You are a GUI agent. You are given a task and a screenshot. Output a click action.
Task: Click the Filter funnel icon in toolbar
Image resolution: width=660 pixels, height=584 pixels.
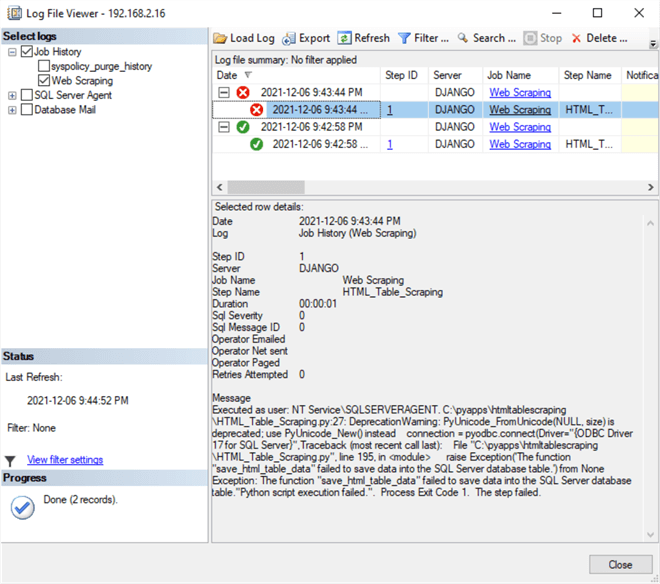[x=404, y=38]
